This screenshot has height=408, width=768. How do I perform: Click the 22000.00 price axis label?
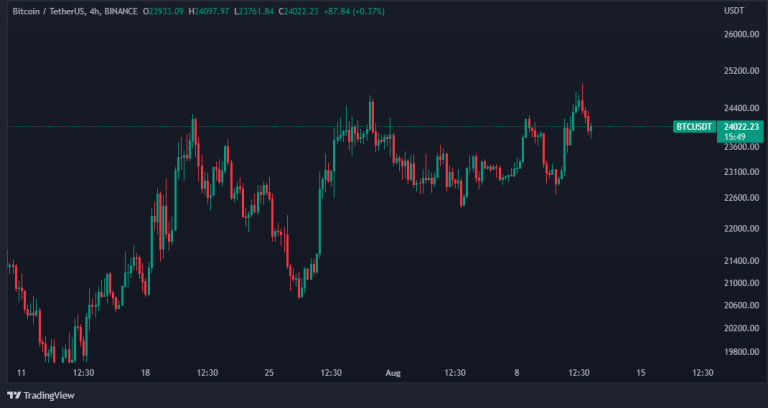(742, 229)
